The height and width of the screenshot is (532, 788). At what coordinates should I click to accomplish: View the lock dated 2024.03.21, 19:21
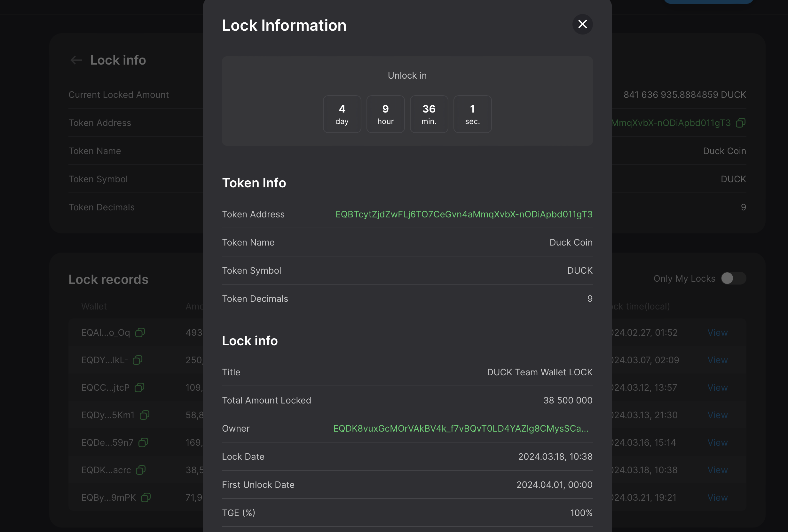pyautogui.click(x=717, y=497)
